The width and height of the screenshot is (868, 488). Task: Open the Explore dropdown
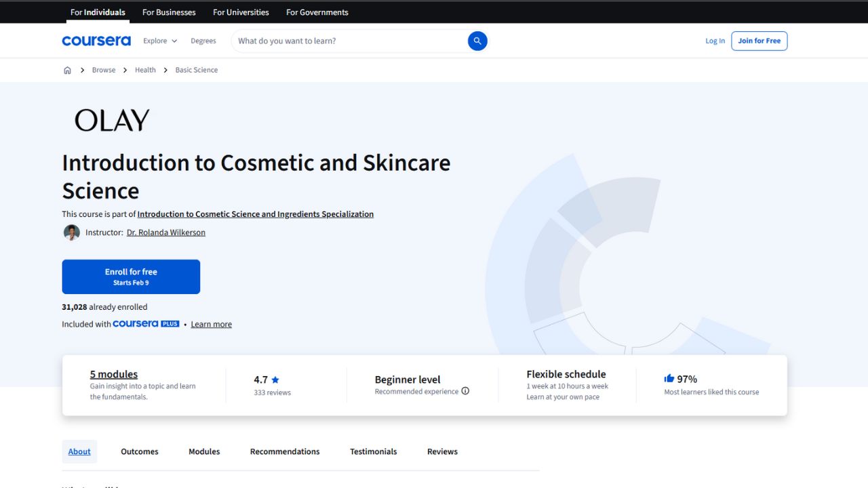(x=155, y=41)
